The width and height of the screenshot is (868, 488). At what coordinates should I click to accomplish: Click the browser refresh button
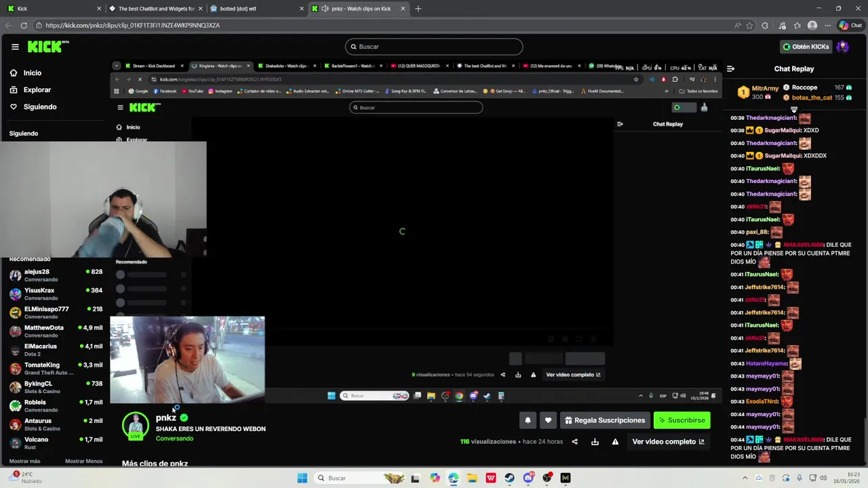[x=24, y=25]
